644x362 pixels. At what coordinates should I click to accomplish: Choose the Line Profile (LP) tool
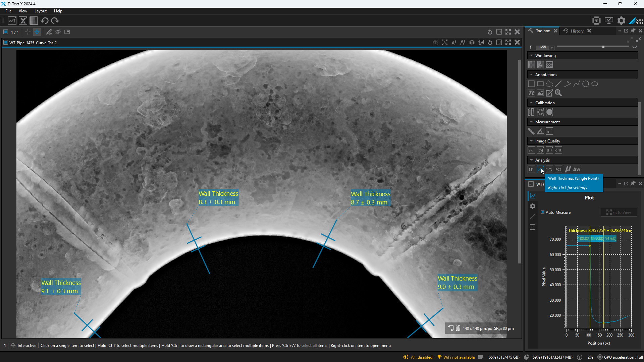(x=531, y=170)
